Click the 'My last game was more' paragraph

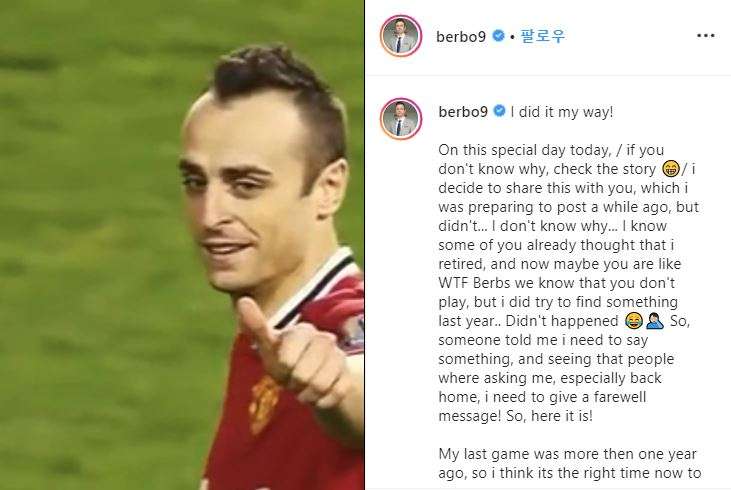tap(570, 463)
